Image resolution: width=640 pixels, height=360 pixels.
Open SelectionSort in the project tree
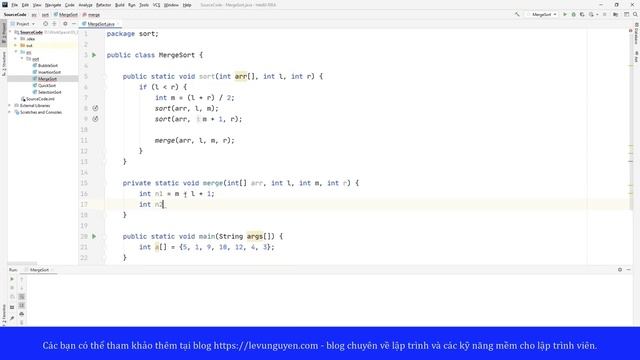[x=49, y=92]
